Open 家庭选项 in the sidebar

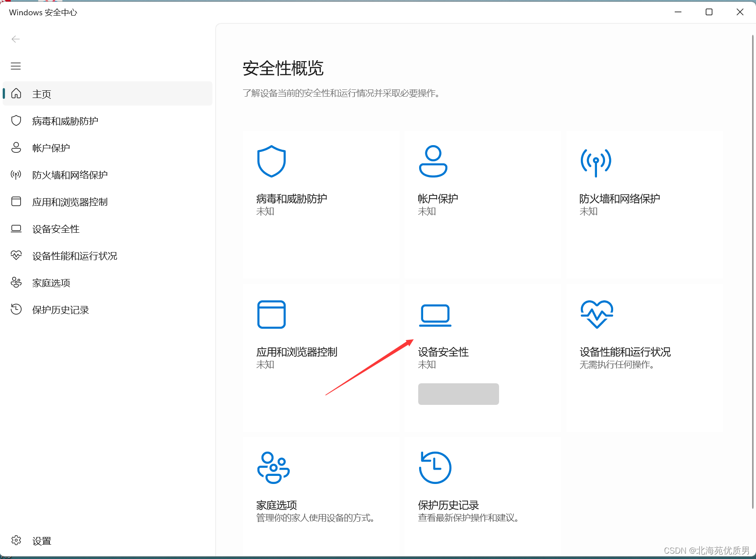tap(107, 282)
